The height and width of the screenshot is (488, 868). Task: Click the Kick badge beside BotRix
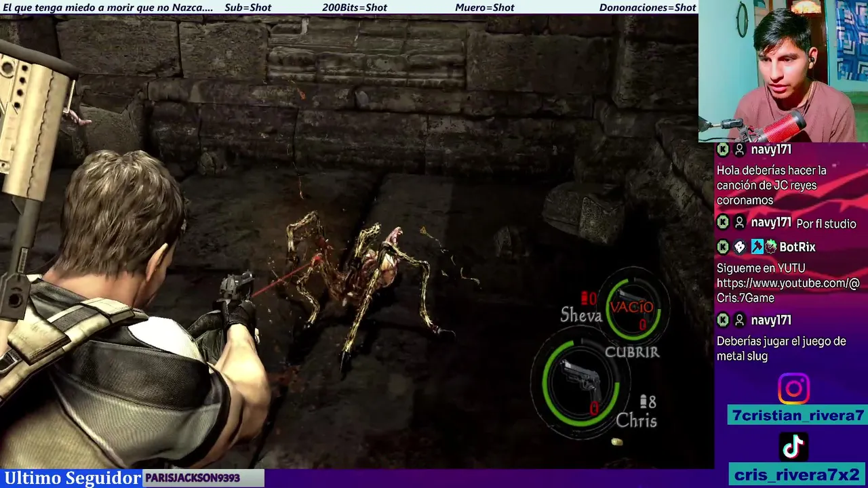(723, 247)
